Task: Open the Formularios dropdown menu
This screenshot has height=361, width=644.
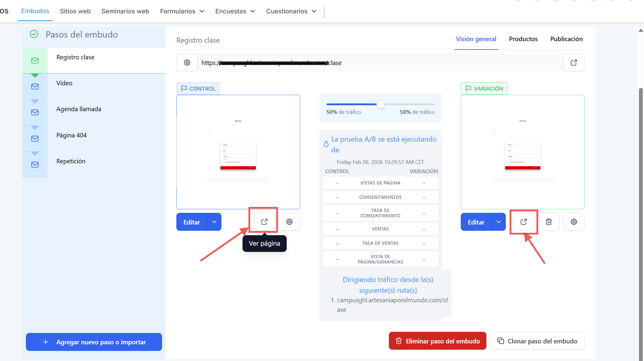Action: 182,11
